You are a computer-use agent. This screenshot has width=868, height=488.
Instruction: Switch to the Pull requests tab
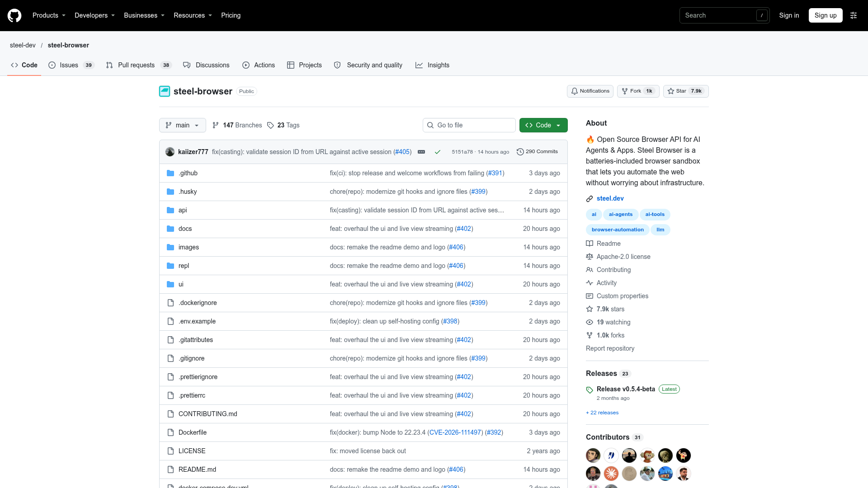pyautogui.click(x=139, y=65)
